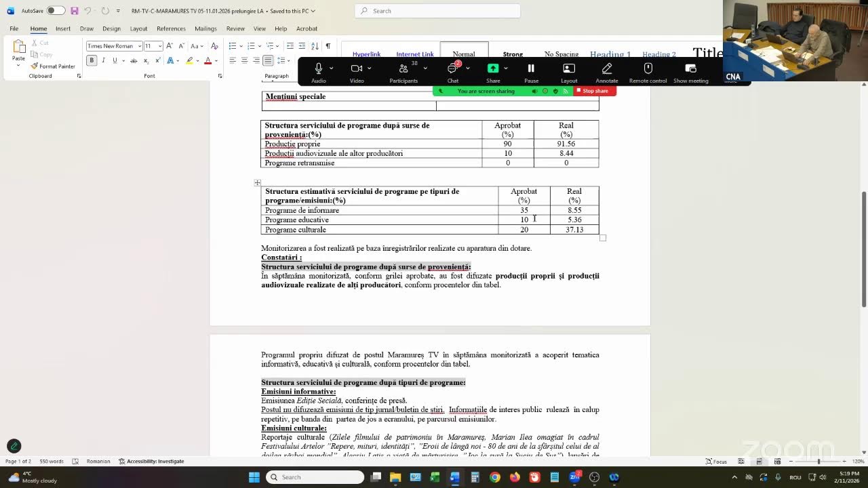This screenshot has height=488, width=868.
Task: Click the bullets list icon
Action: (x=232, y=46)
